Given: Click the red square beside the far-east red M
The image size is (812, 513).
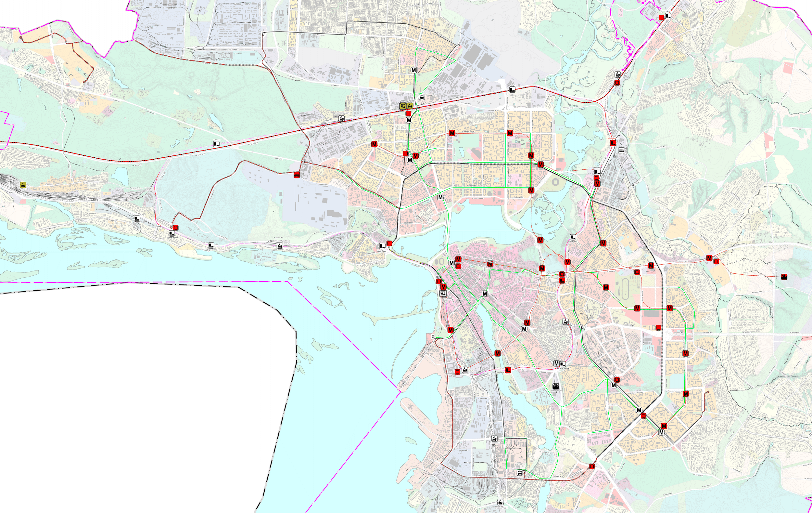Looking at the screenshot, I should (716, 261).
